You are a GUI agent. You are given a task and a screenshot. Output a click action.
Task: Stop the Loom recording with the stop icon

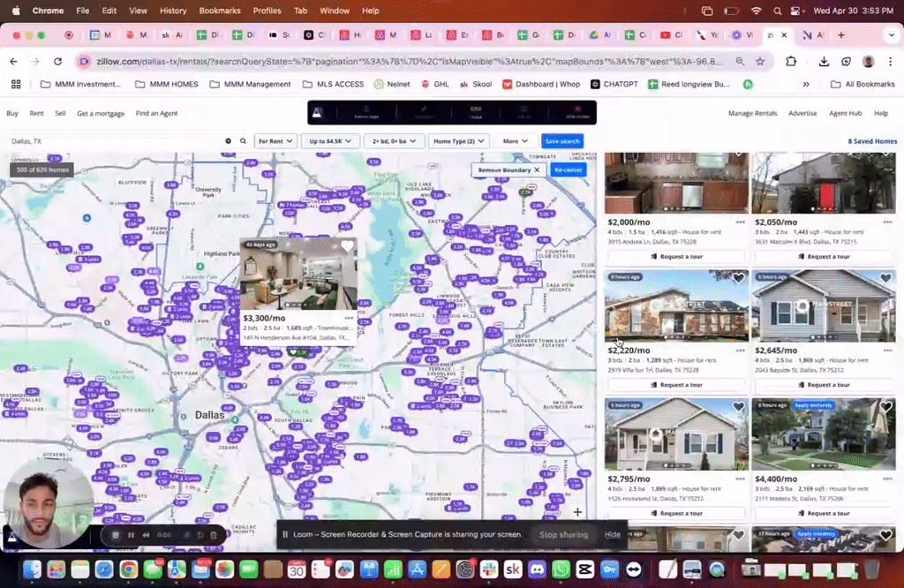(x=116, y=535)
